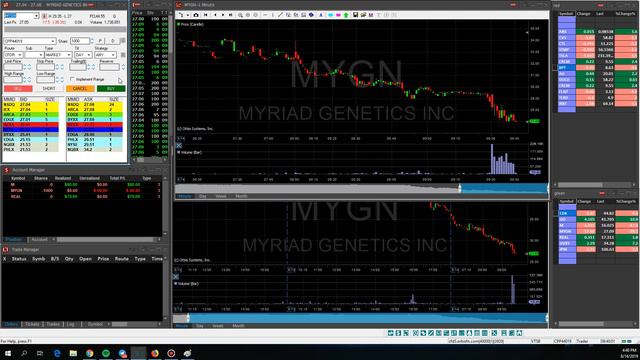Click the Stop Price input field
The image size is (640, 360).
tap(45, 67)
